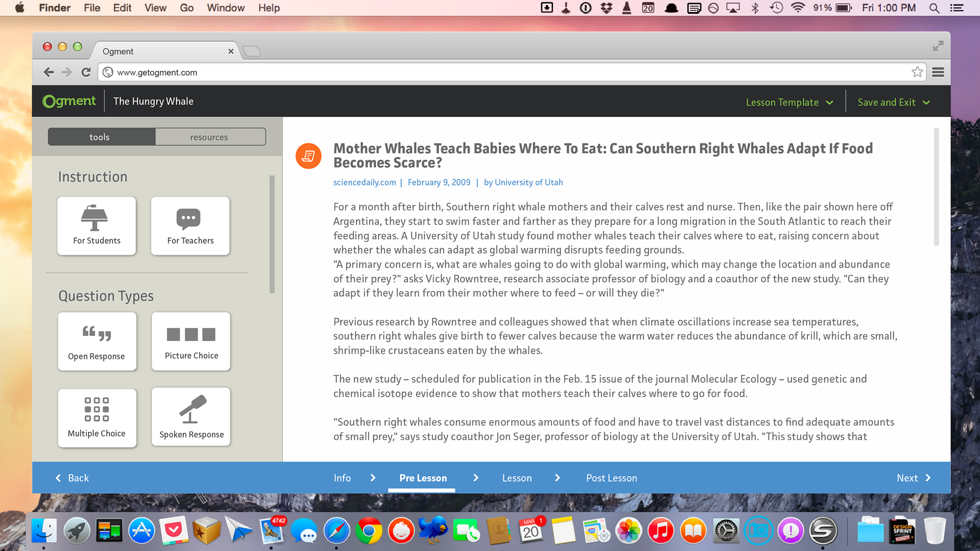Add a For Students instruction tool

coord(96,226)
